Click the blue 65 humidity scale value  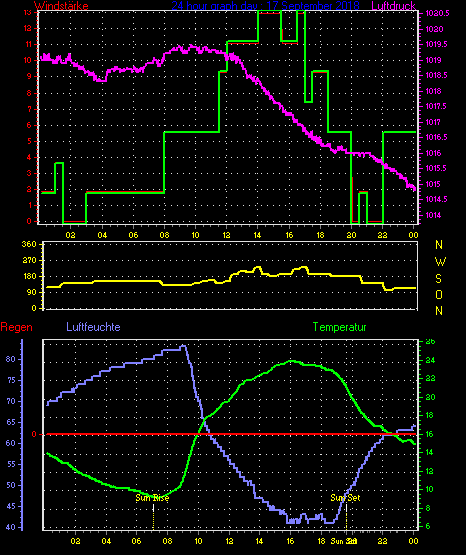click(11, 422)
